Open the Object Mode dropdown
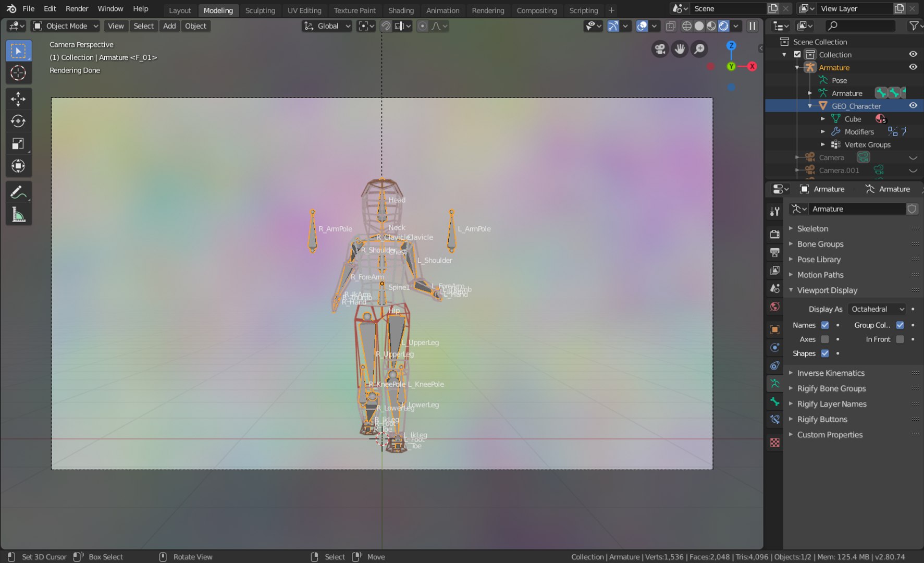 66,26
